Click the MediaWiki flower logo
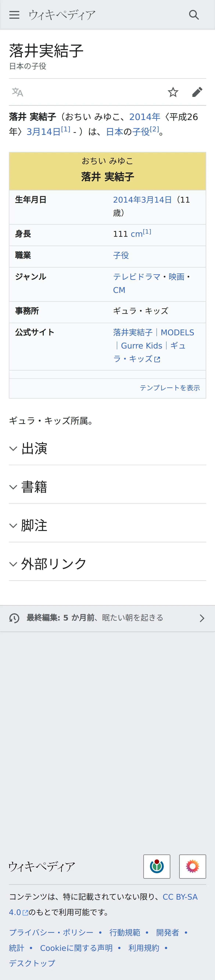Image resolution: width=215 pixels, height=980 pixels. coord(193,866)
